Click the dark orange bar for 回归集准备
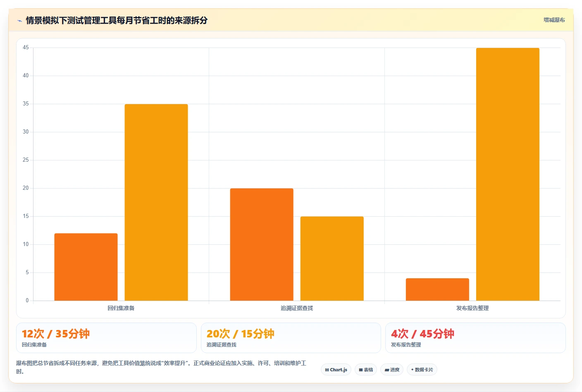This screenshot has height=392, width=582. (86, 267)
